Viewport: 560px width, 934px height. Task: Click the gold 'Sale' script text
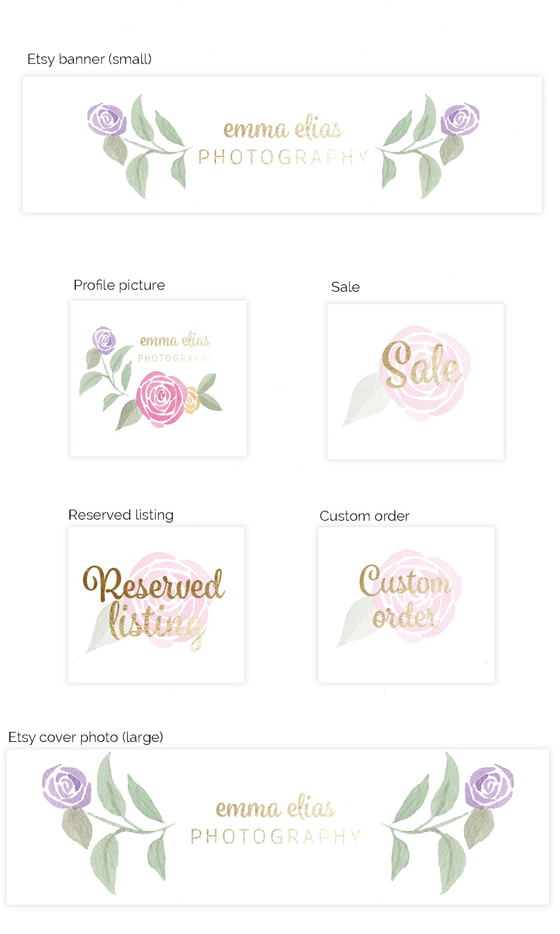(x=422, y=367)
